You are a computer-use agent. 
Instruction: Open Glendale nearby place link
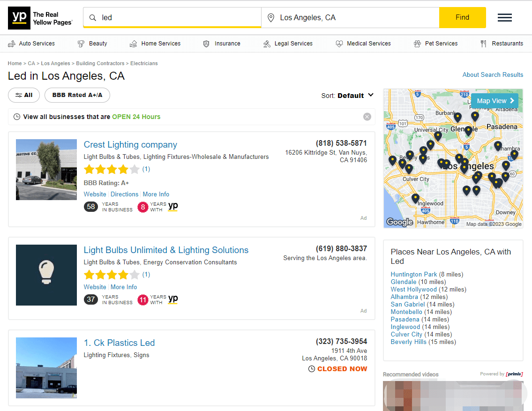click(404, 282)
